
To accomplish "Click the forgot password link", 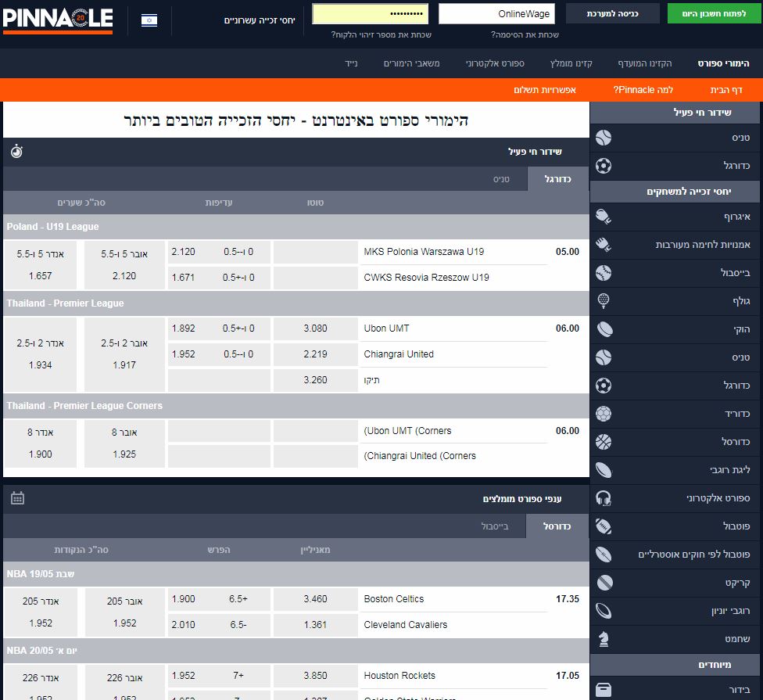I will pyautogui.click(x=525, y=34).
